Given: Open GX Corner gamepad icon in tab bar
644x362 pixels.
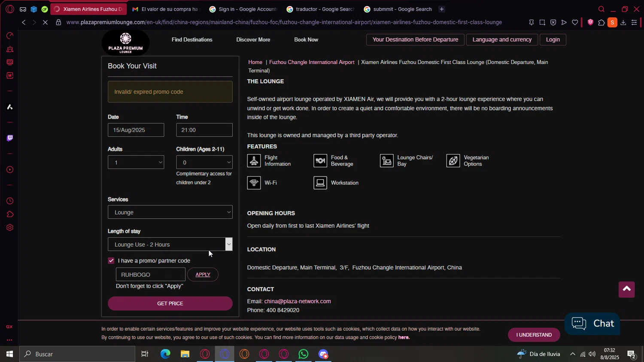Looking at the screenshot, I should [x=23, y=9].
